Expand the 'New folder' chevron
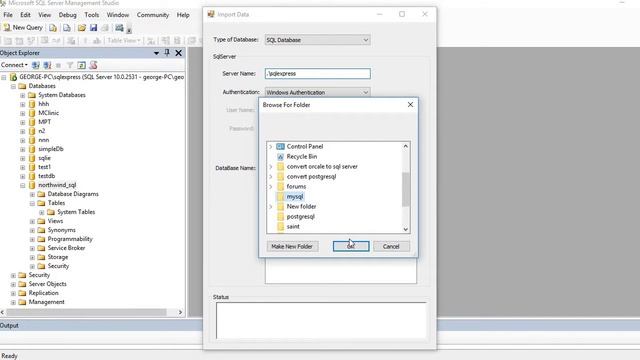The width and height of the screenshot is (640, 360). 270,207
